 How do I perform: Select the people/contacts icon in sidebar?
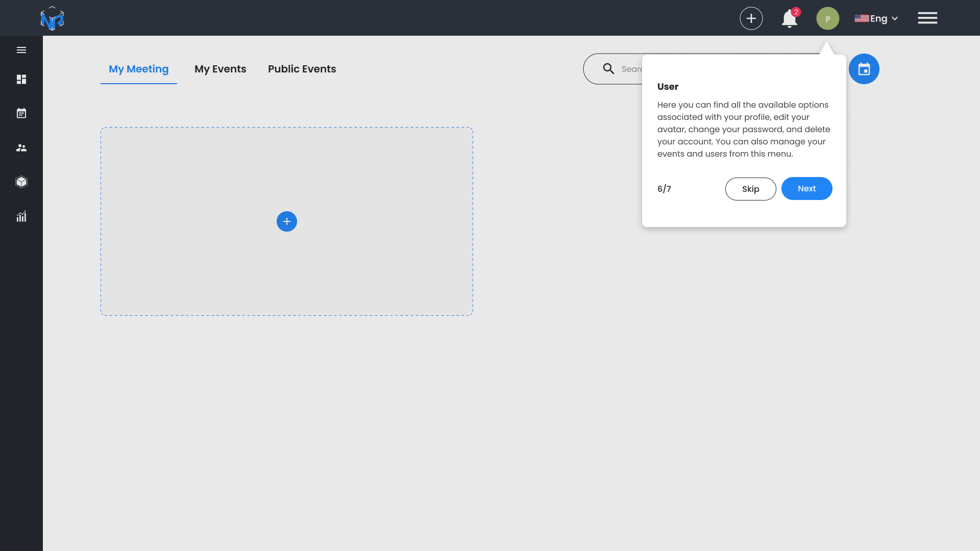21,147
